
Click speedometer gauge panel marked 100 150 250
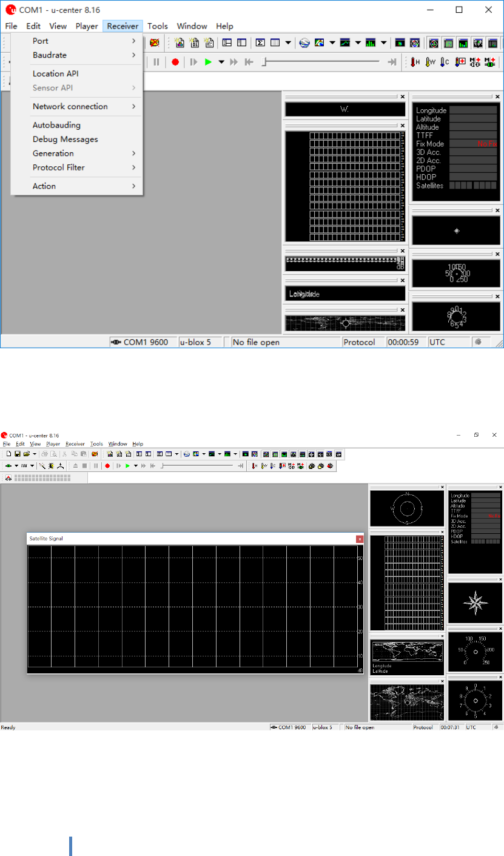click(x=475, y=650)
